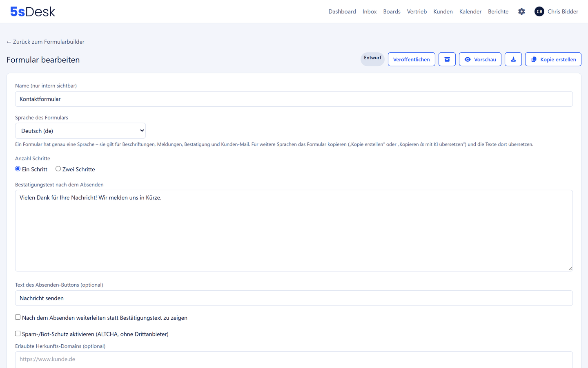The height and width of the screenshot is (368, 588).
Task: Select the Zwei Schritte radio option
Action: [x=58, y=169]
